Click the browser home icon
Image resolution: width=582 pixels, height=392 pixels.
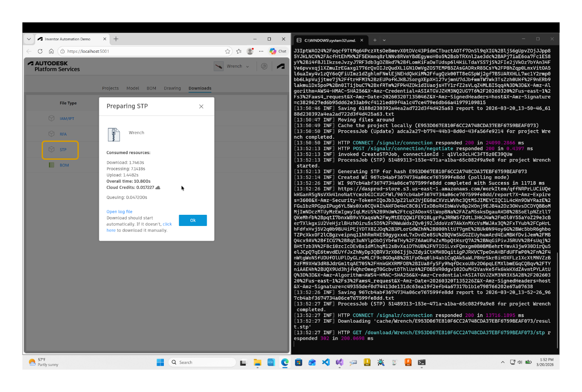[x=51, y=51]
